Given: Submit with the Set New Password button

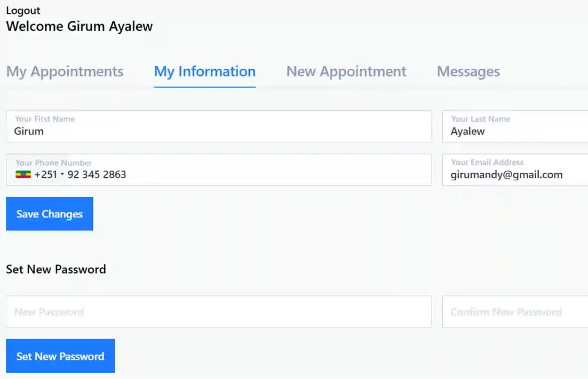Looking at the screenshot, I should tap(60, 356).
